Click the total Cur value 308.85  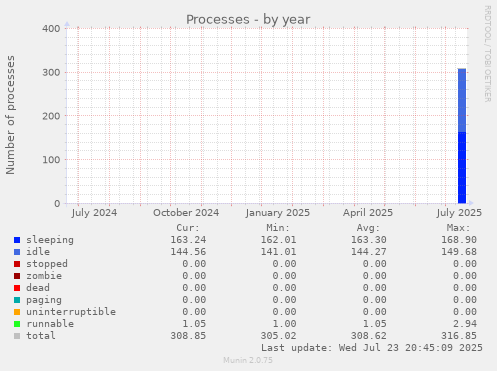(188, 336)
